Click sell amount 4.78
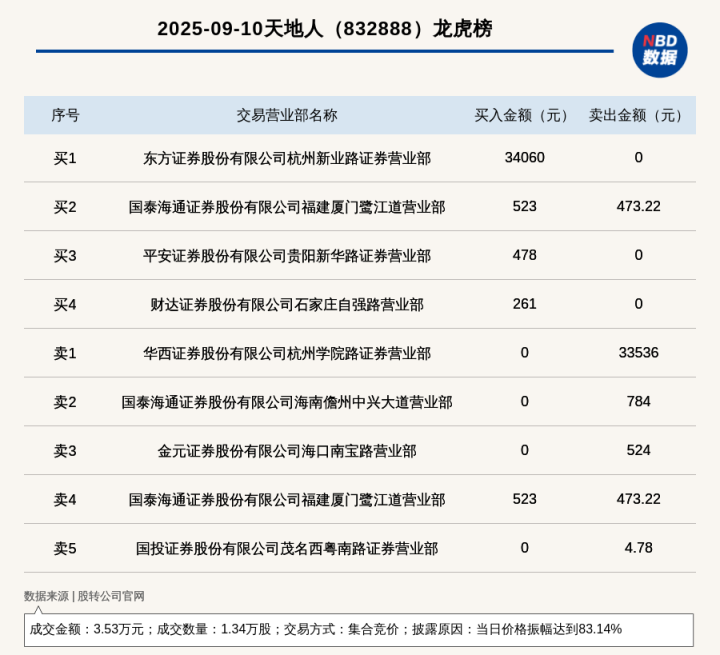This screenshot has width=720, height=655. click(x=639, y=548)
